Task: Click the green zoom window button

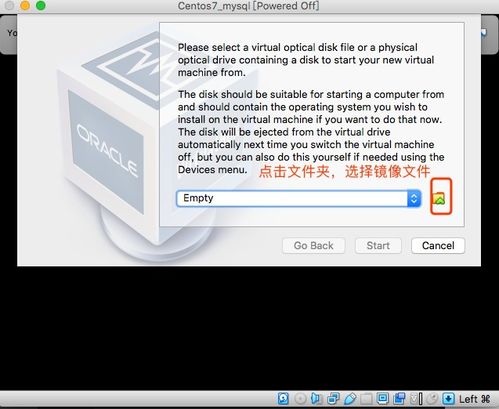Action: (41, 5)
